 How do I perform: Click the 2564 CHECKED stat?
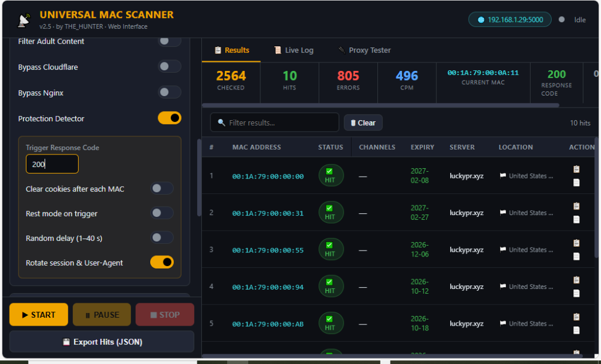[x=231, y=80]
